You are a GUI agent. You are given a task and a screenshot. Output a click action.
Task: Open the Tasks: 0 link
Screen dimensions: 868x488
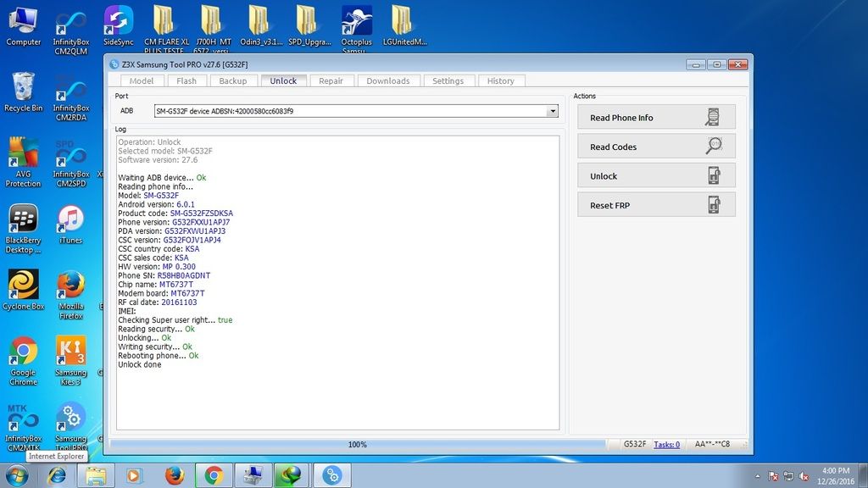(666, 444)
